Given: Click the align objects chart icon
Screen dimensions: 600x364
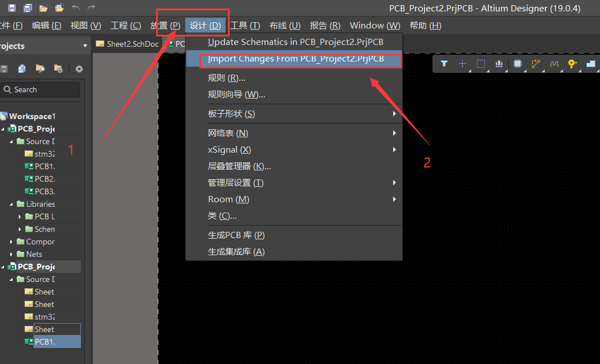Looking at the screenshot, I should pyautogui.click(x=499, y=64).
